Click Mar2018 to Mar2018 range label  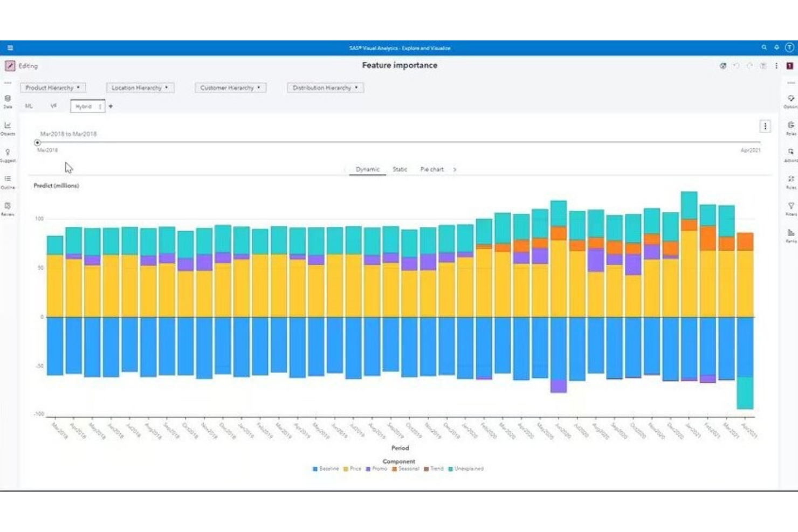click(x=68, y=134)
